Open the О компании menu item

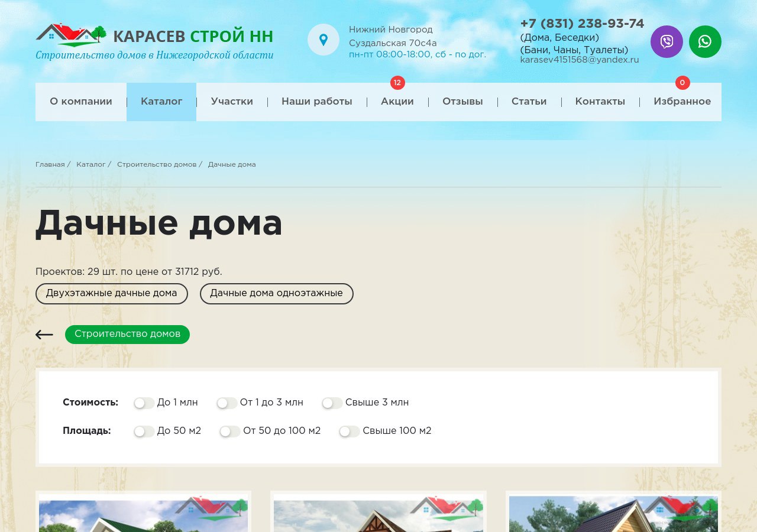coord(81,102)
